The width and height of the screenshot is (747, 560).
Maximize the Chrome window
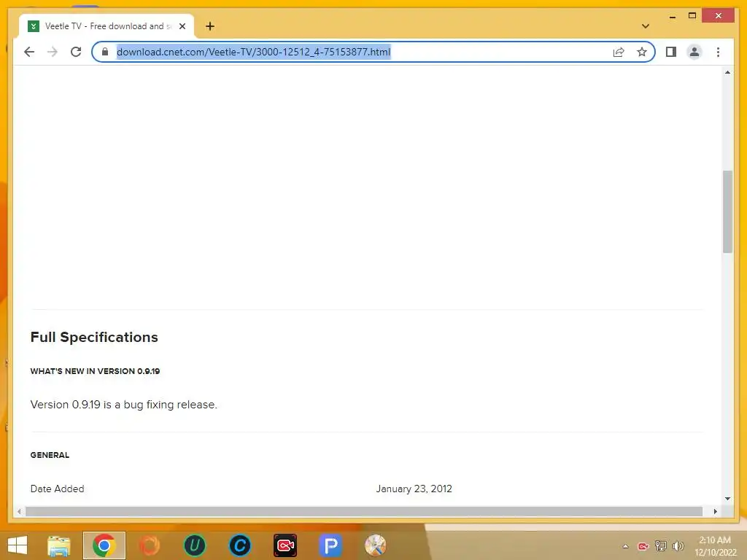(x=692, y=16)
